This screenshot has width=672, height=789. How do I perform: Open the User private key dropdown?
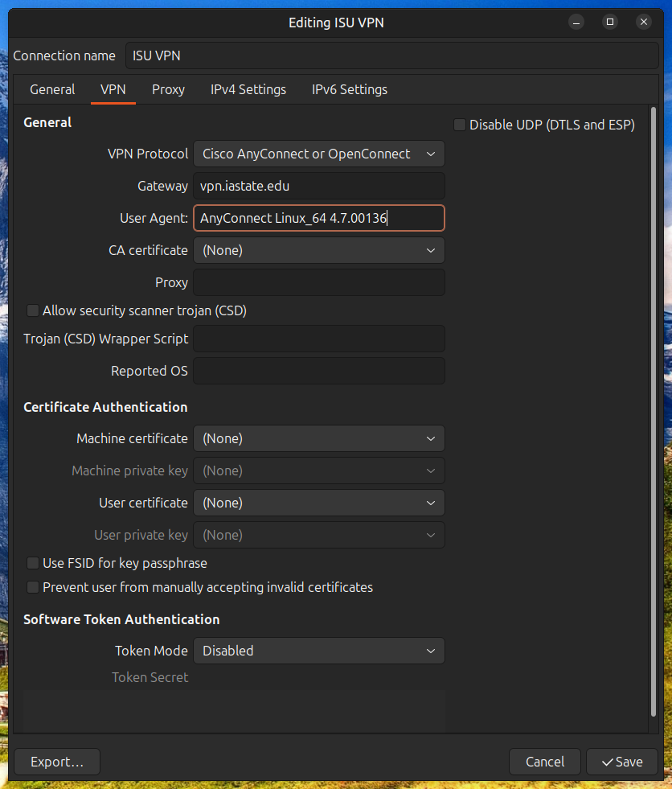319,536
